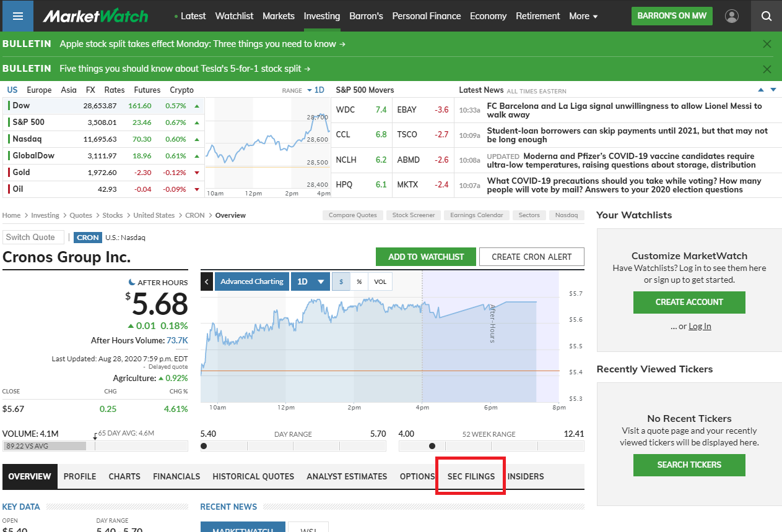Click the Sectors button

pyautogui.click(x=529, y=215)
